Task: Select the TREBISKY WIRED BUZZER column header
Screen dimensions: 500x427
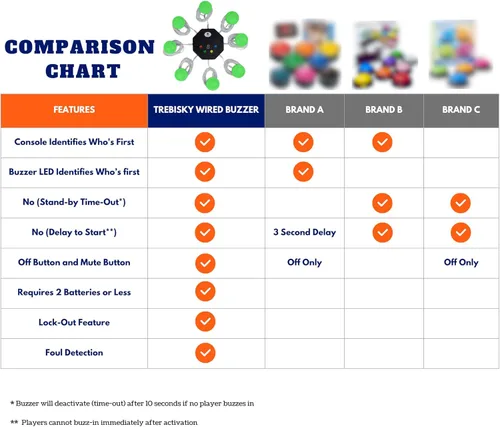Action: pos(206,111)
